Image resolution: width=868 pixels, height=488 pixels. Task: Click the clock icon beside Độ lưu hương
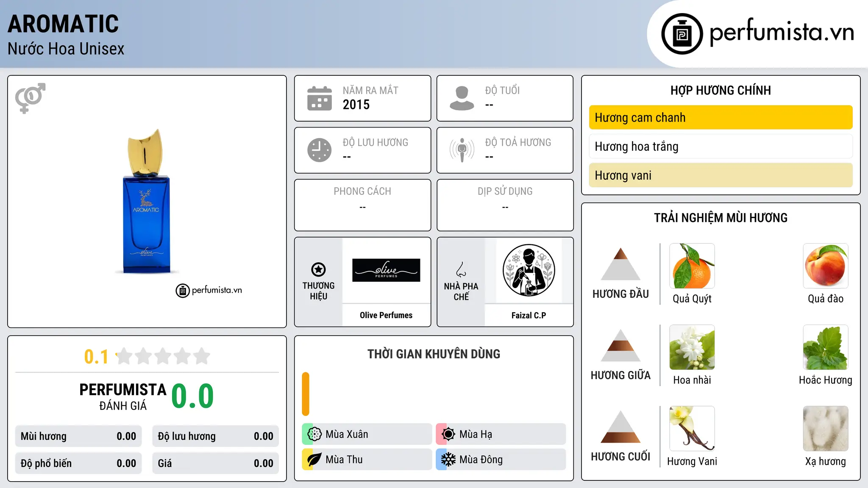point(320,150)
